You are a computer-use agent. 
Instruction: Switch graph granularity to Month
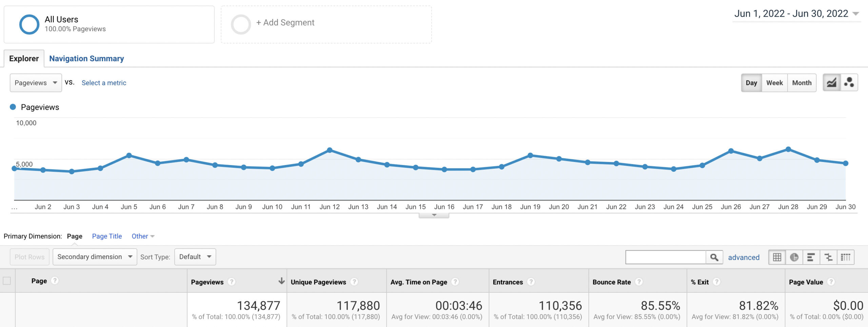point(802,83)
